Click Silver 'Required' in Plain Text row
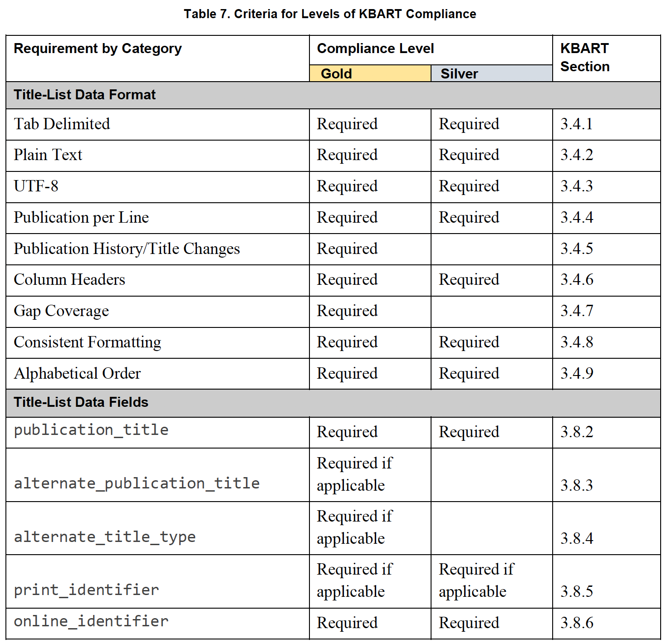 click(469, 155)
